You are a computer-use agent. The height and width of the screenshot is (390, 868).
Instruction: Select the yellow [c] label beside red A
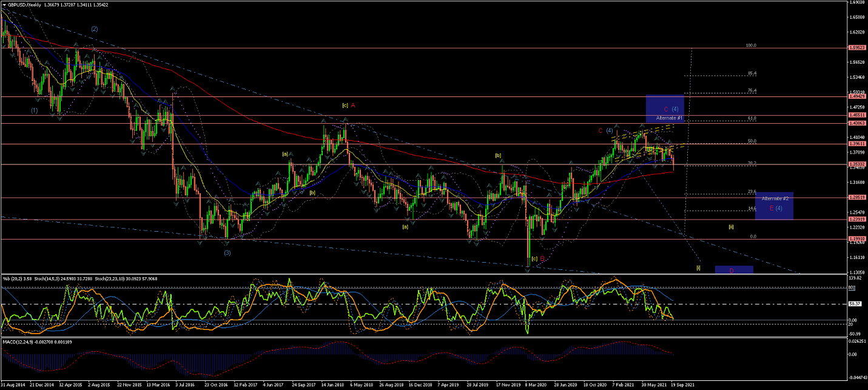[345, 105]
